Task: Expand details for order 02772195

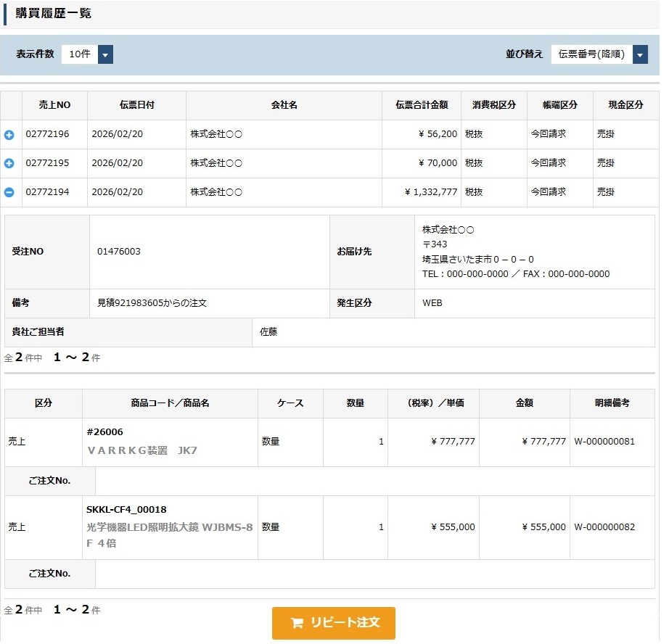Action: [9, 164]
